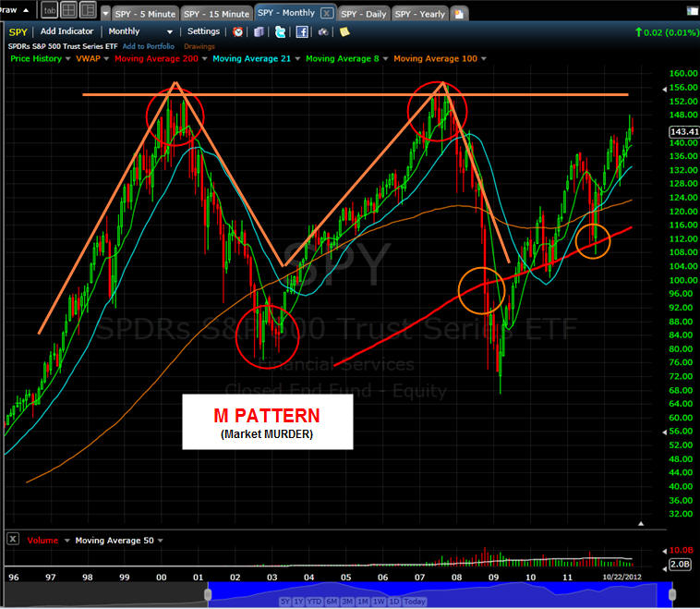Click window layout icon at top right
The image size is (700, 609).
point(693,11)
